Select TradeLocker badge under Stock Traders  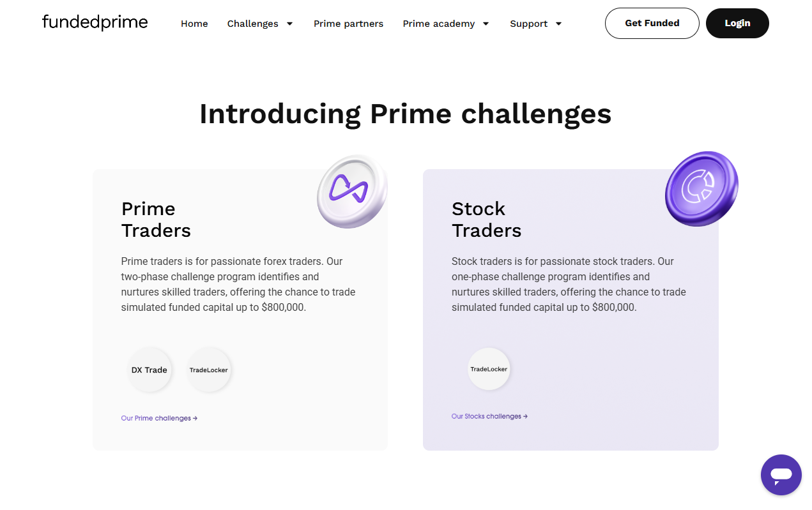point(489,369)
